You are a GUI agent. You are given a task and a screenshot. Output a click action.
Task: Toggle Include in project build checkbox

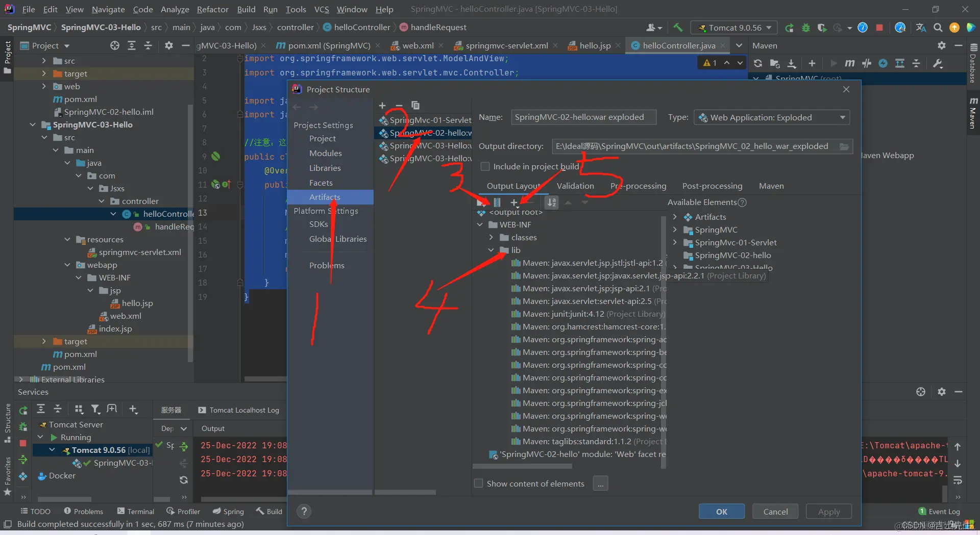485,166
